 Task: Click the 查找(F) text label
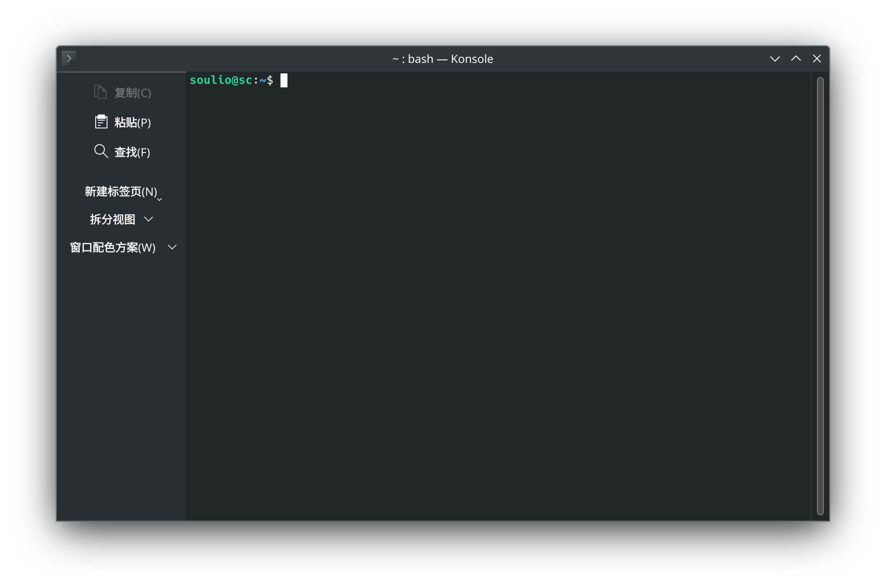(x=132, y=152)
